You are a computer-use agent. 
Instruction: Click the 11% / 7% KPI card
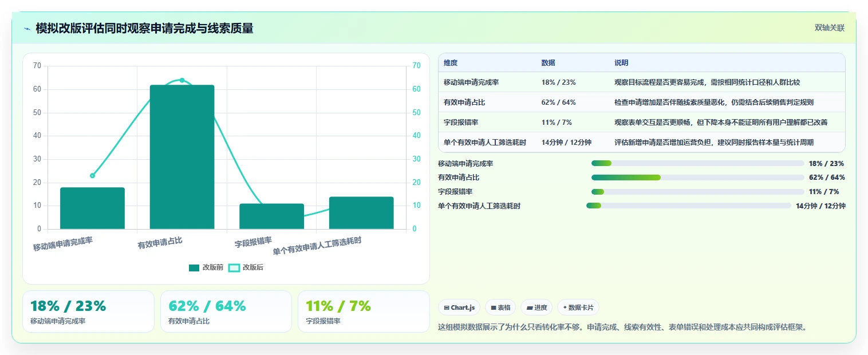364,311
